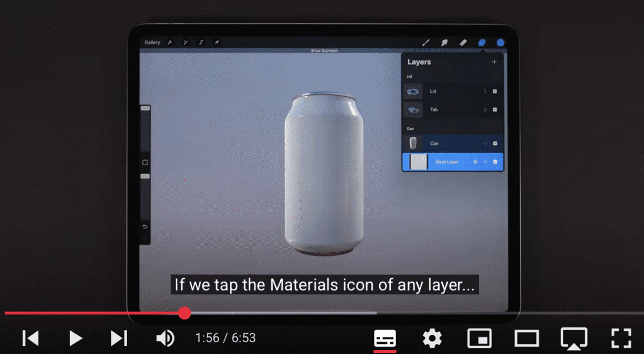This screenshot has height=354, width=644.
Task: Play the video
Action: (x=76, y=338)
